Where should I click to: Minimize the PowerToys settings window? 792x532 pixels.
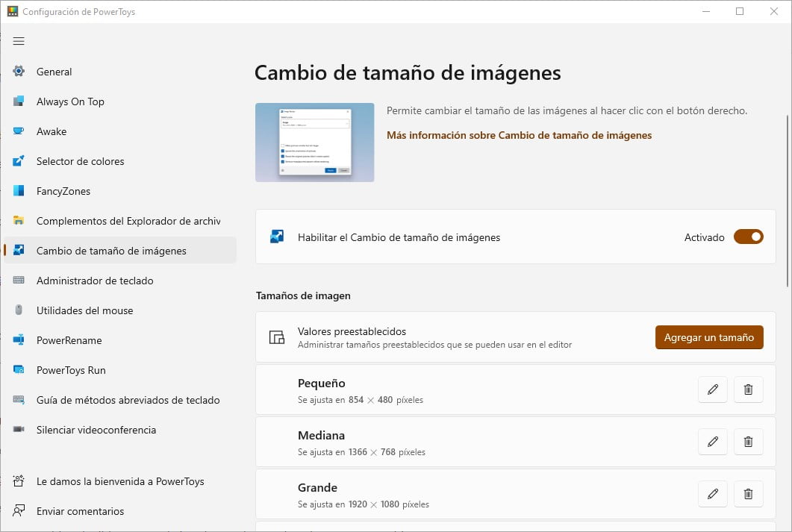click(x=706, y=11)
